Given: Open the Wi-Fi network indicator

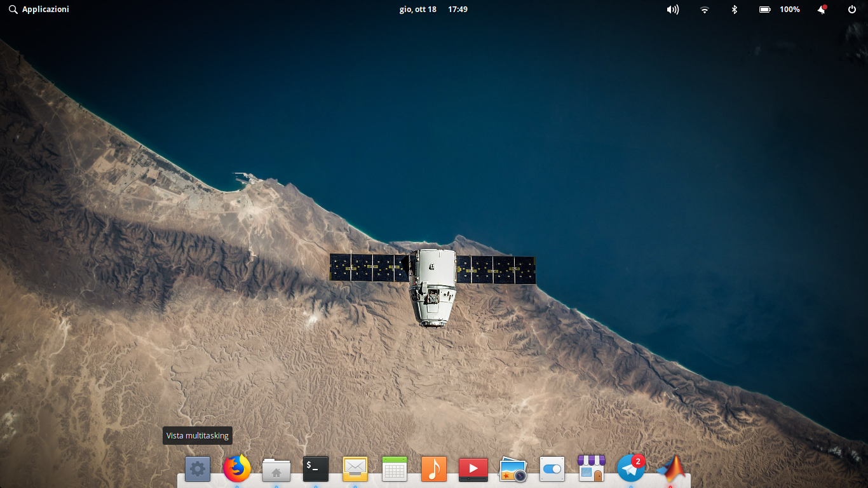Looking at the screenshot, I should 704,10.
